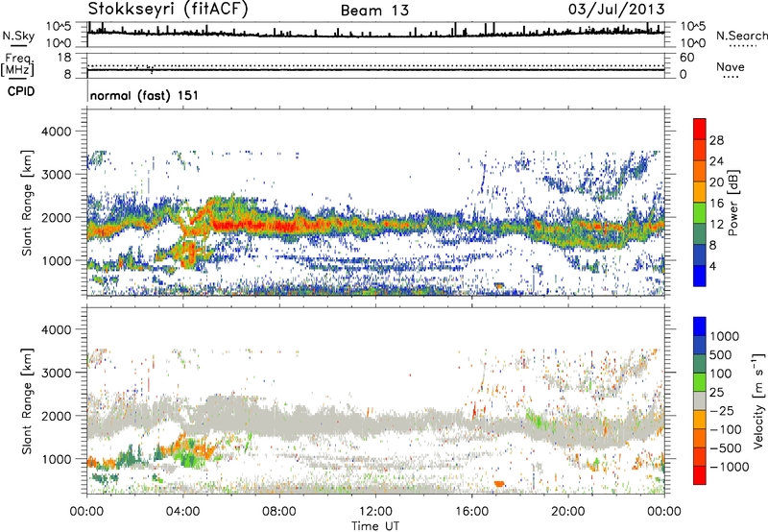Click the small orange echo patch near 17:00
Image resolution: width=768 pixels, height=532 pixels.
(x=499, y=483)
